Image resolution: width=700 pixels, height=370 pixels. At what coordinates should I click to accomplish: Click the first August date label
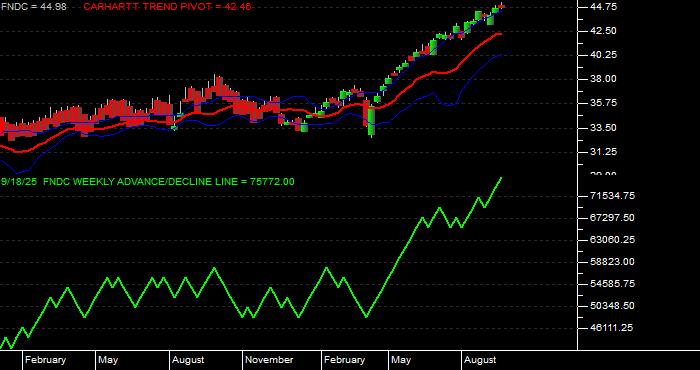tap(188, 360)
